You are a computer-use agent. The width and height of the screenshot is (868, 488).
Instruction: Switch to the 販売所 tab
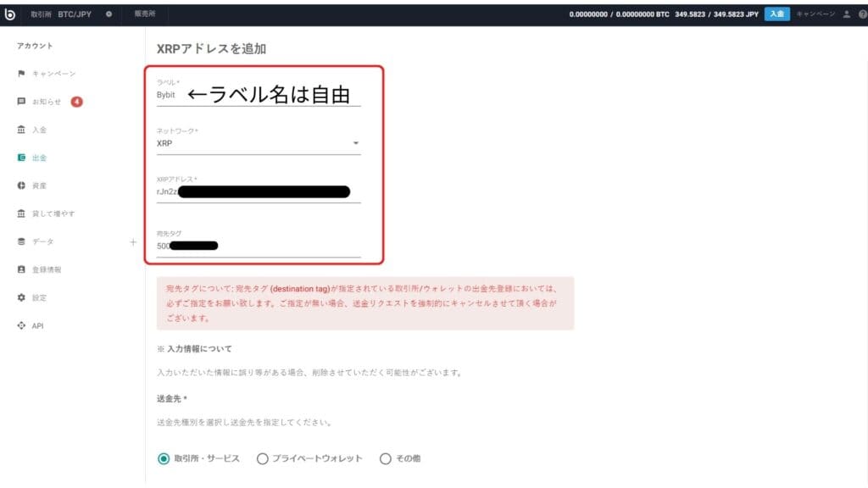click(145, 14)
